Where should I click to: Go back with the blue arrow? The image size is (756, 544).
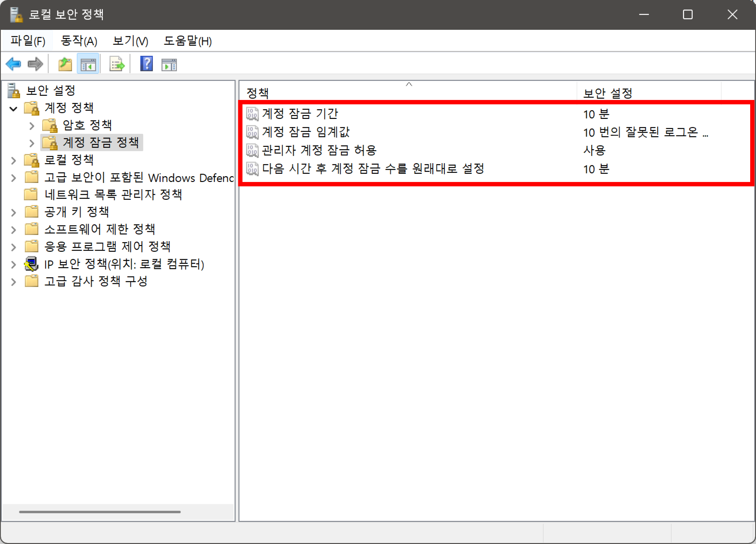click(x=13, y=64)
